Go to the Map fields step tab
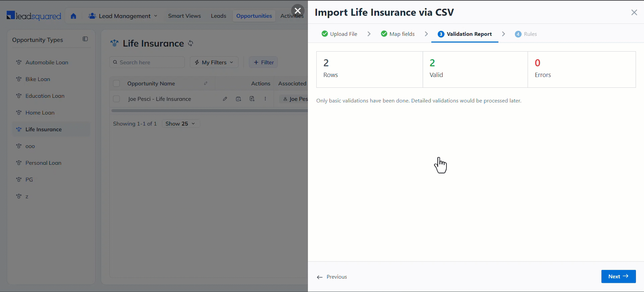This screenshot has width=644, height=292. tap(398, 34)
